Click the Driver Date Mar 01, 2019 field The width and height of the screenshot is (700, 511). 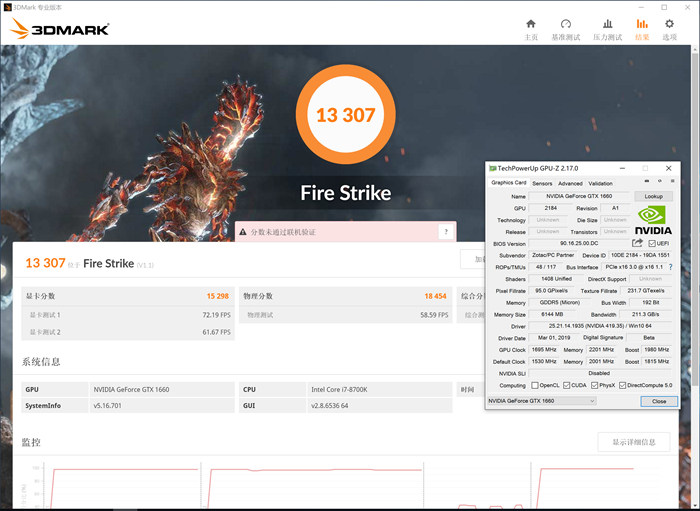(554, 338)
